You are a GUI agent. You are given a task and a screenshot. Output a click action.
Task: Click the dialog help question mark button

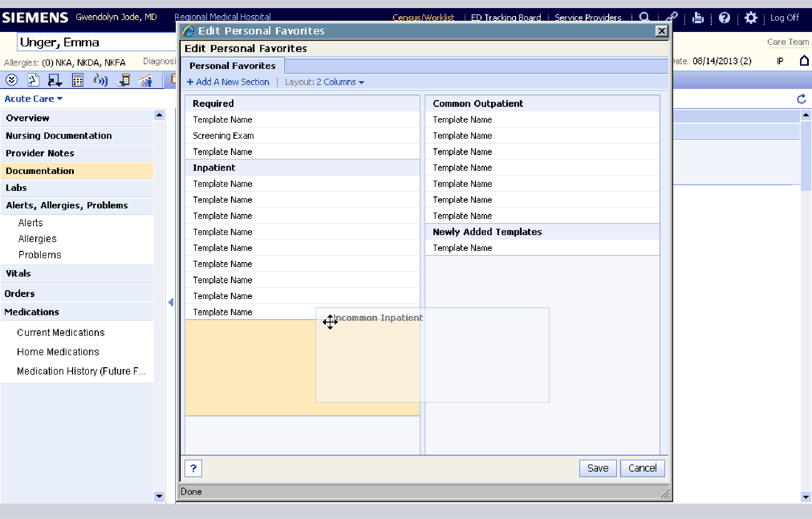click(193, 468)
